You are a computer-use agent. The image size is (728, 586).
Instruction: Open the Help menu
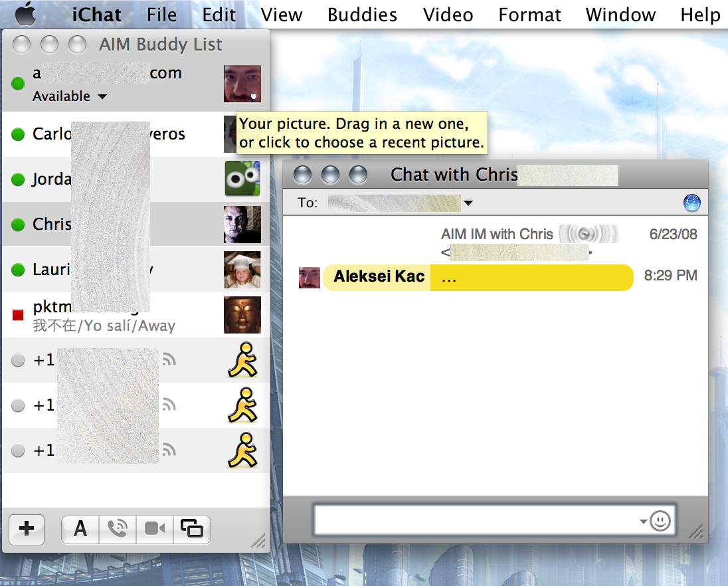point(700,15)
